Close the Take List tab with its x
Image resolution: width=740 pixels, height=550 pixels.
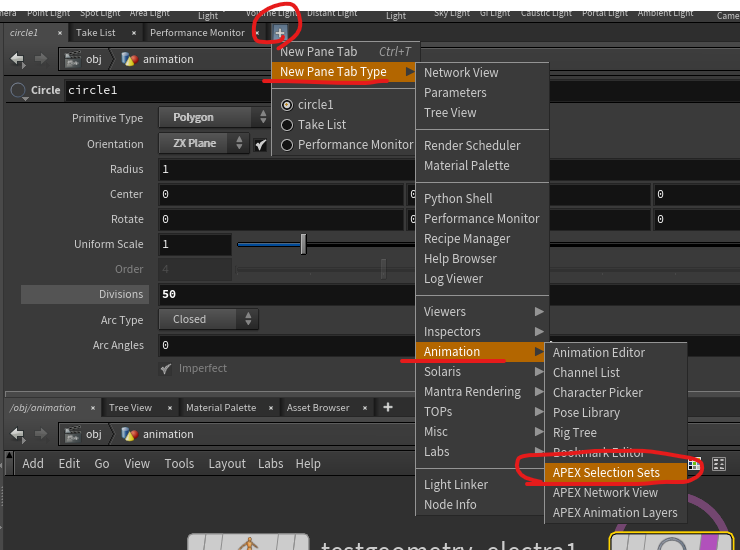coord(133,33)
